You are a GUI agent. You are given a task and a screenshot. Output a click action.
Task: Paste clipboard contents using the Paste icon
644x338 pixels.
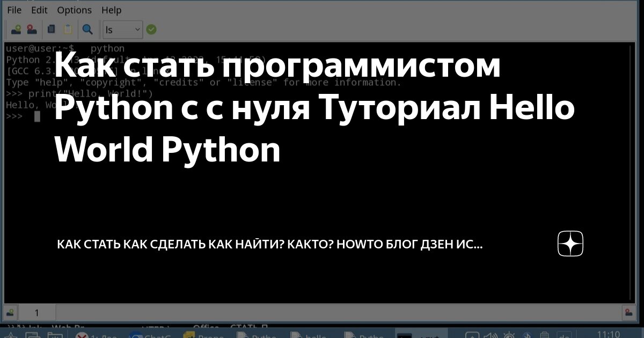tap(68, 29)
